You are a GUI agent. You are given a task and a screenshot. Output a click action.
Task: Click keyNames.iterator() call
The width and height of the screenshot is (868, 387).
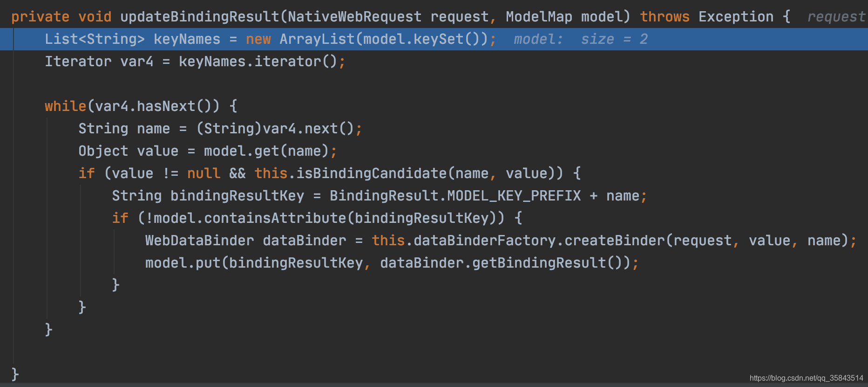[258, 62]
